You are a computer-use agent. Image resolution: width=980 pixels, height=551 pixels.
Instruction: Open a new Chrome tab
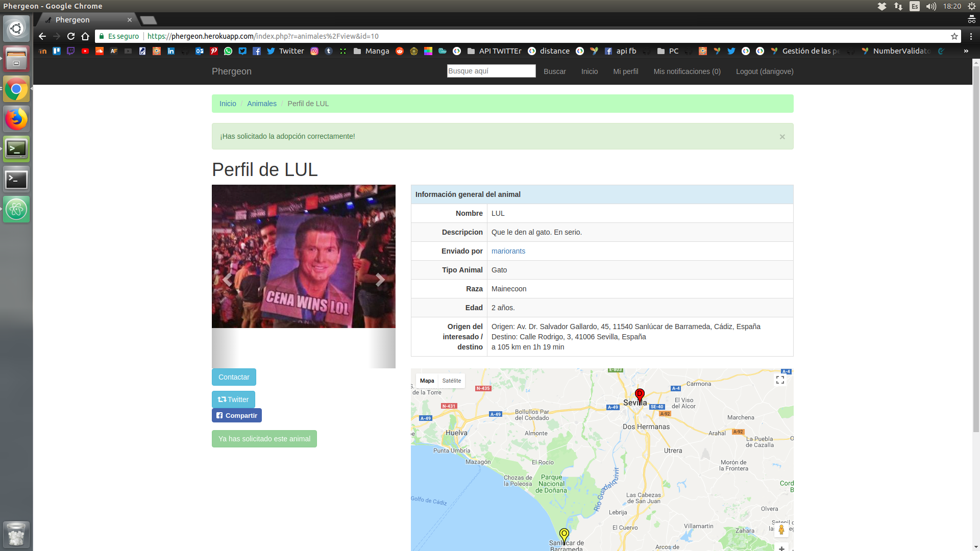tap(149, 20)
